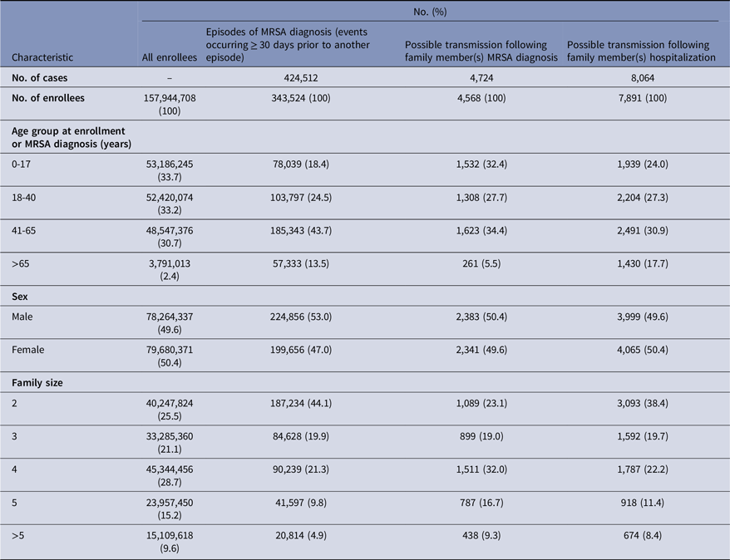The width and height of the screenshot is (730, 560).
Task: Select the "No. of cases" row label
Action: click(x=41, y=77)
